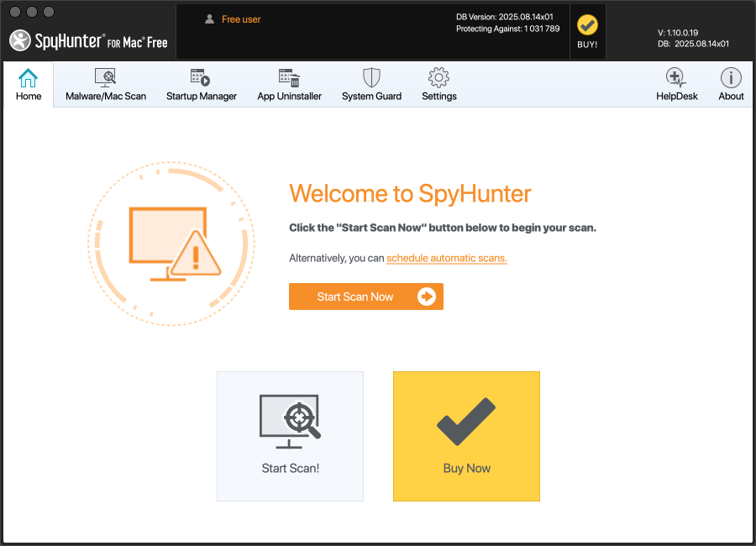Open Malware/Mac Scan monitor icon

(x=106, y=78)
